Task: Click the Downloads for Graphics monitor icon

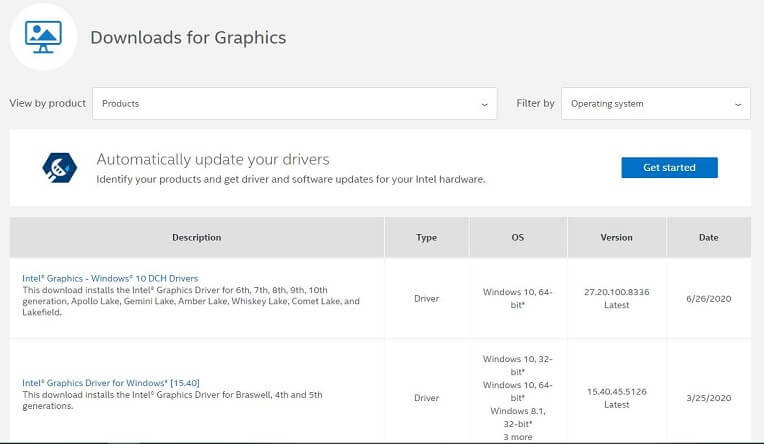Action: point(43,37)
